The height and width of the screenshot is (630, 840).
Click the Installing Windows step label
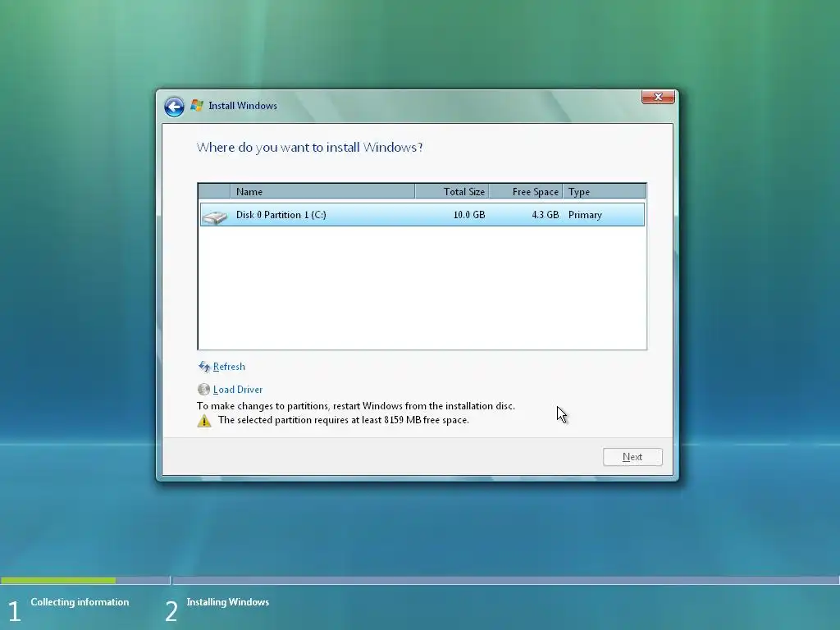pos(228,602)
